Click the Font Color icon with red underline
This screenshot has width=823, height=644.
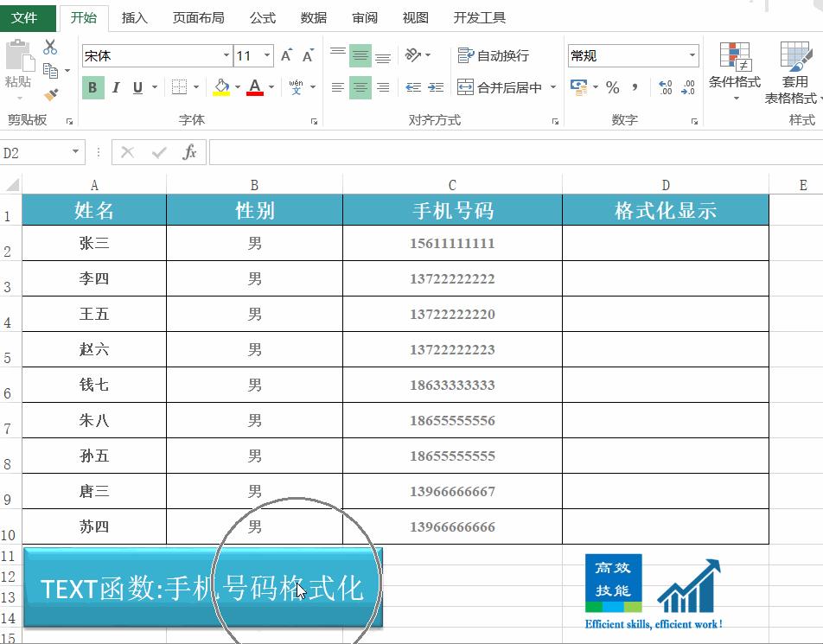click(254, 86)
